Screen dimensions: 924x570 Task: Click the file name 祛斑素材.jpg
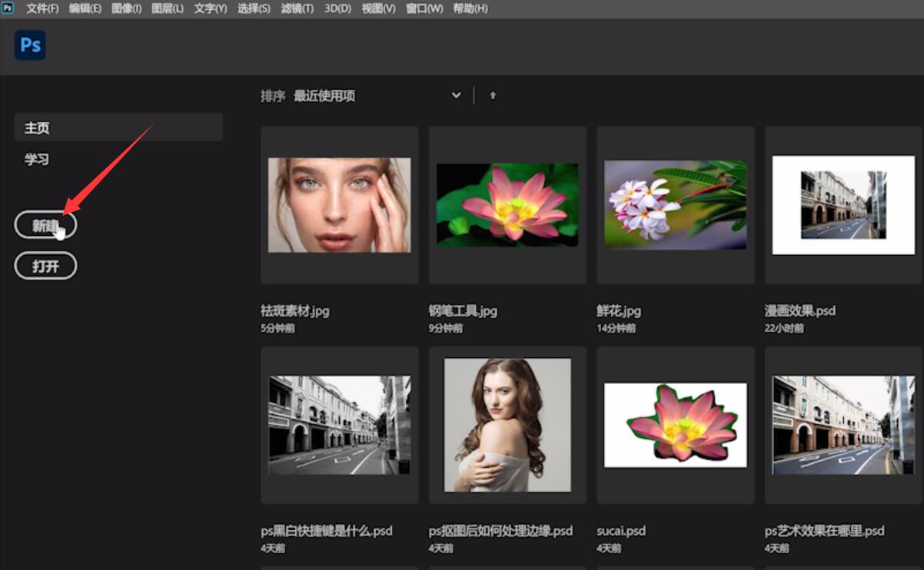click(295, 311)
